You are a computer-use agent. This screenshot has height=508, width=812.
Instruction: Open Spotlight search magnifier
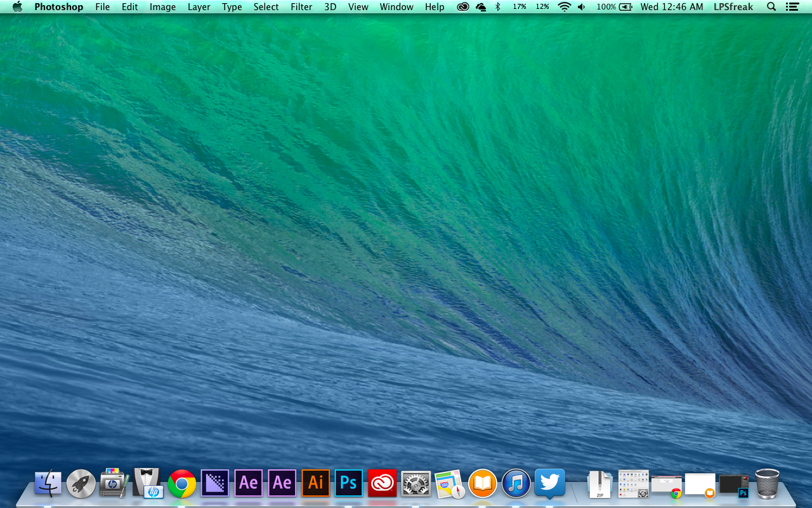click(771, 7)
